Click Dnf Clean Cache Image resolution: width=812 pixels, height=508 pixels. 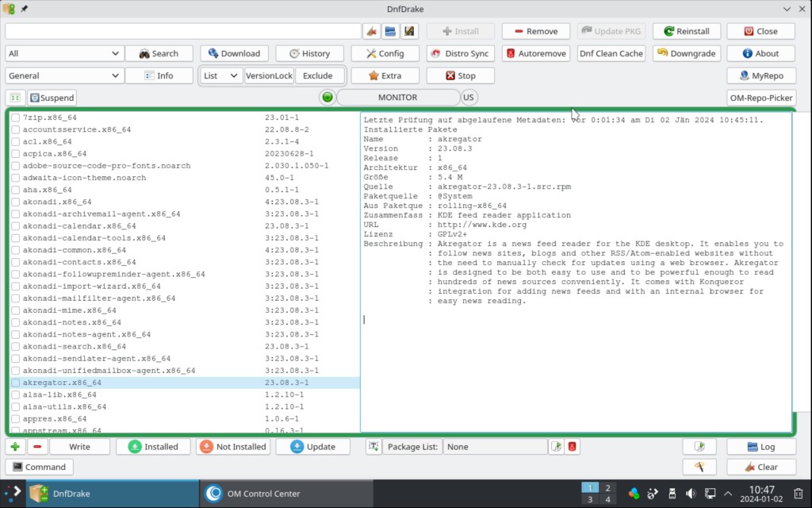(x=611, y=53)
